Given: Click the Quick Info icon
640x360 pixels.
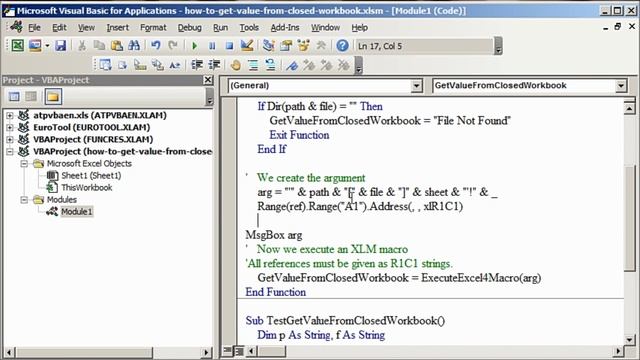Looking at the screenshot, I should pyautogui.click(x=140, y=64).
